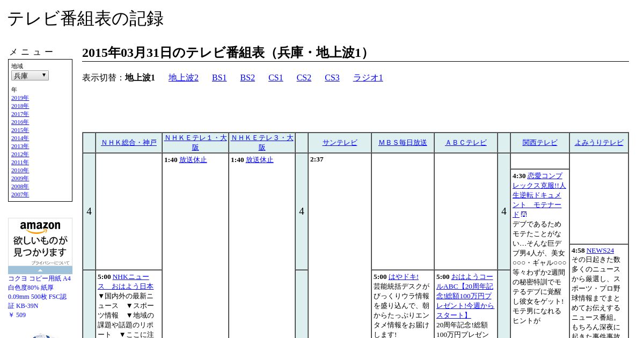Go to the 2007年 archive

point(20,195)
